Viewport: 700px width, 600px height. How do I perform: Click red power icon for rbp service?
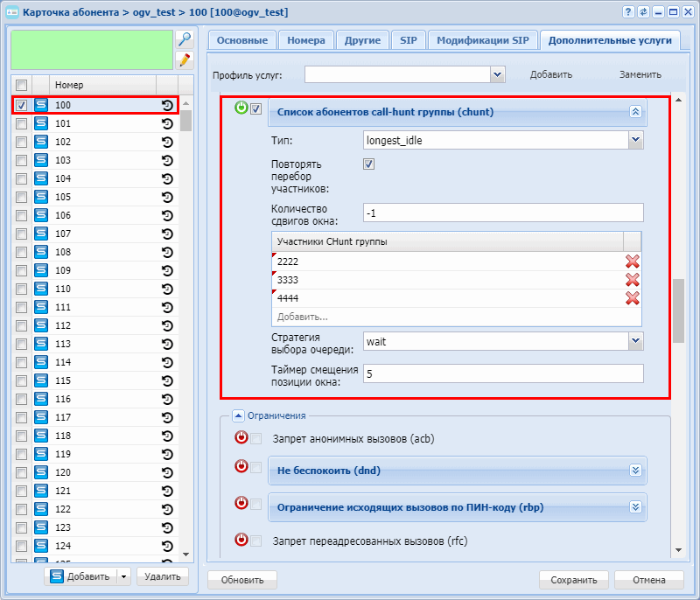241,503
